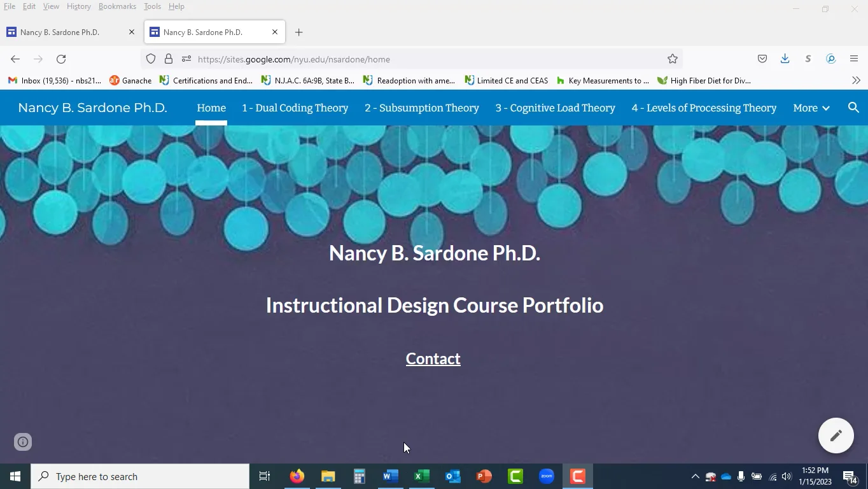Show more bookmarks with the chevron
Viewport: 868px width, 489px height.
click(856, 81)
